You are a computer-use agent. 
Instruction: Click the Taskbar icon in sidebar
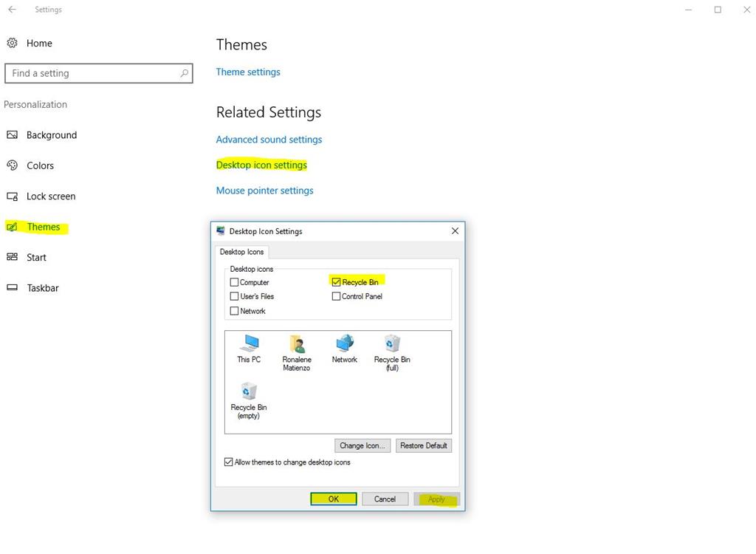(x=12, y=287)
